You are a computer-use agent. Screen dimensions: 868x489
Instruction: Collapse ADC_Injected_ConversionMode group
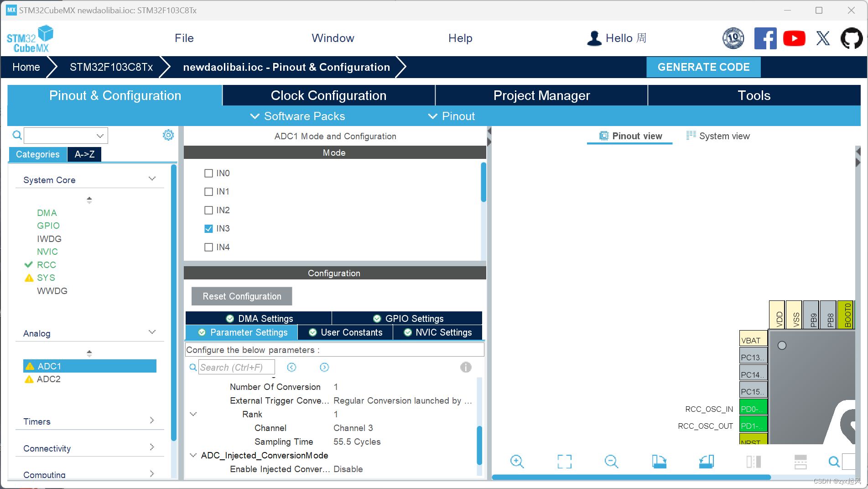tap(193, 455)
